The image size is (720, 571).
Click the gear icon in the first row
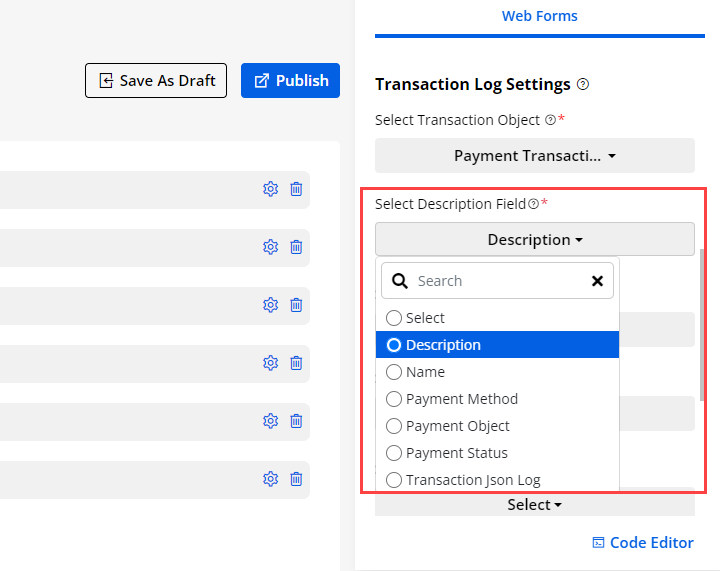pyautogui.click(x=270, y=189)
